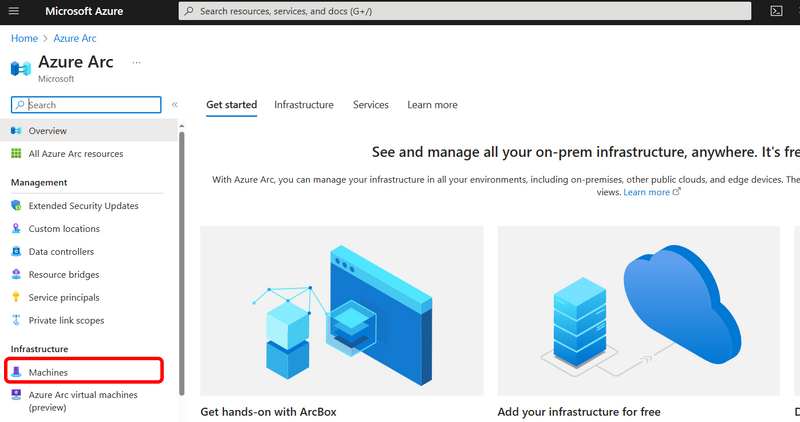Switch to the Infrastructure tab
This screenshot has width=800, height=422.
pos(304,105)
